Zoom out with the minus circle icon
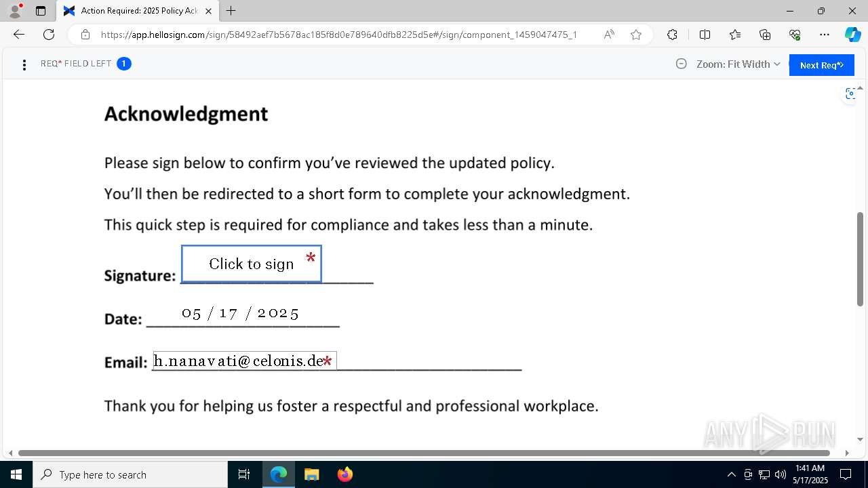 point(681,64)
